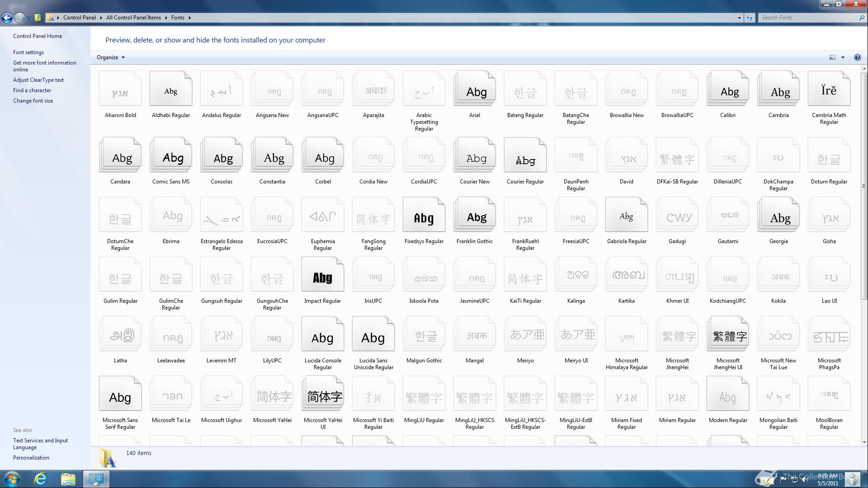Expand the Control Panel breadcrumb arrow
The height and width of the screenshot is (488, 868).
click(x=100, y=18)
